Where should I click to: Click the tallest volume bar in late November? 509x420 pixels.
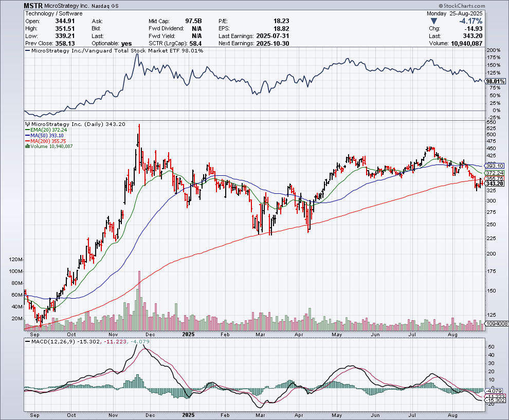(139, 301)
